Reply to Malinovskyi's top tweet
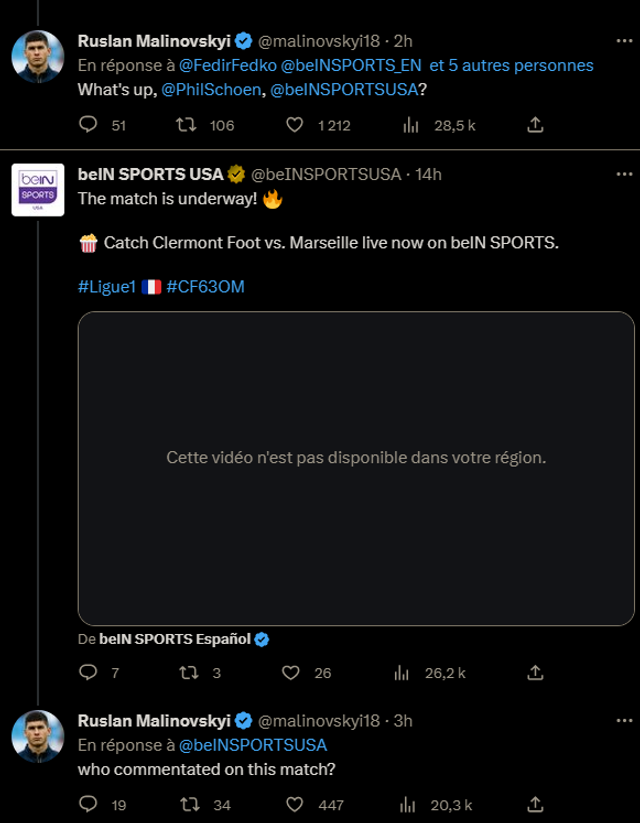Screen dimensions: 640x823 (88, 125)
